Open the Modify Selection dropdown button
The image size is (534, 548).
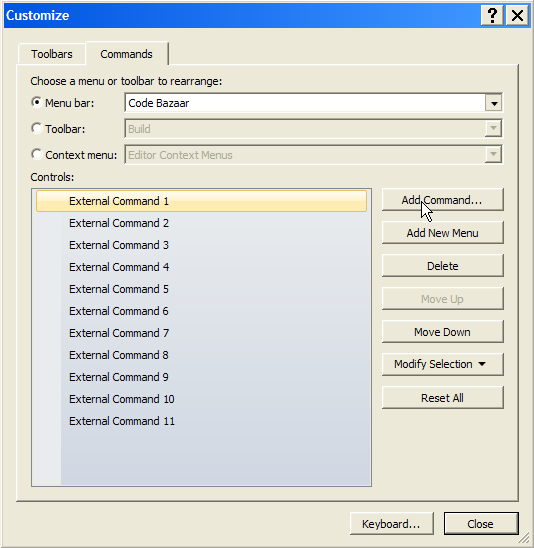(442, 364)
